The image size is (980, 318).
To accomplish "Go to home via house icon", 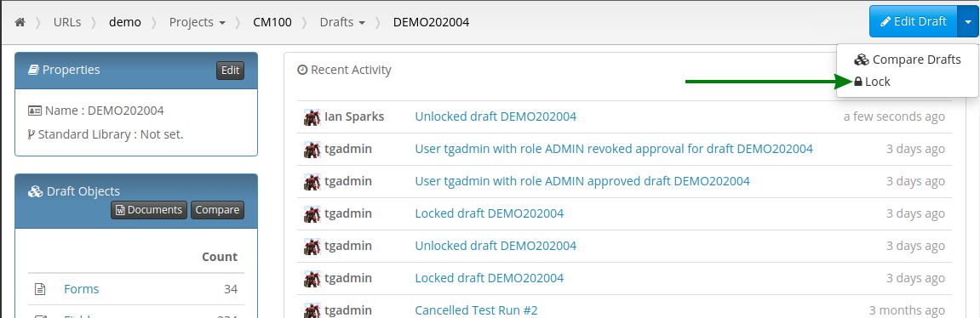I will [x=20, y=22].
